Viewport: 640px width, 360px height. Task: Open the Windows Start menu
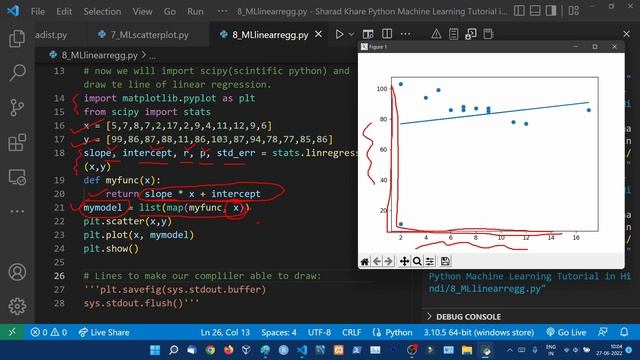click(x=155, y=350)
